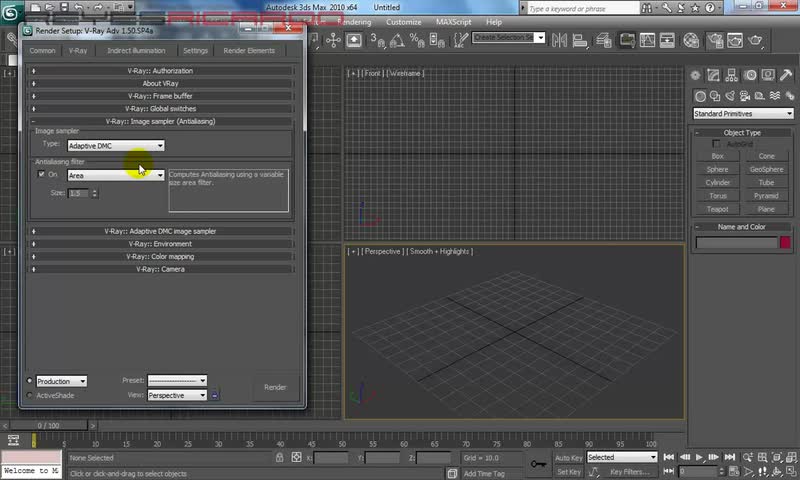Select the ActiveShade radio button
800x480 pixels.
pos(30,395)
